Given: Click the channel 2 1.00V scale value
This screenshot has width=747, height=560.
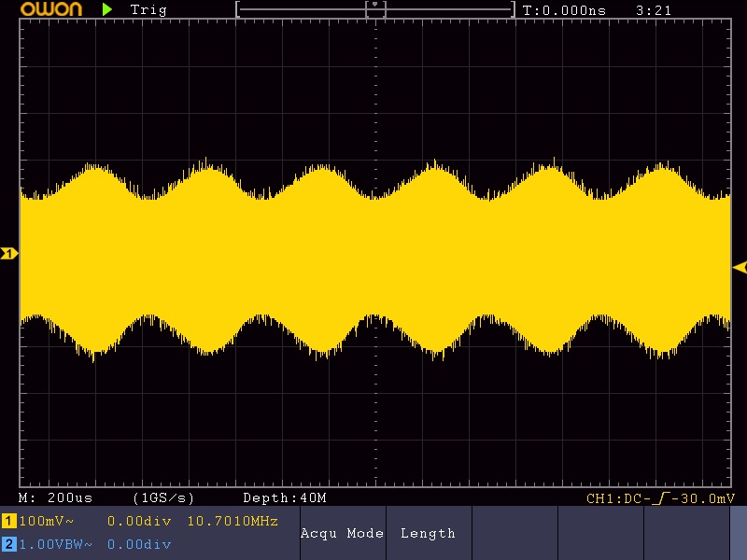Looking at the screenshot, I should click(x=43, y=544).
